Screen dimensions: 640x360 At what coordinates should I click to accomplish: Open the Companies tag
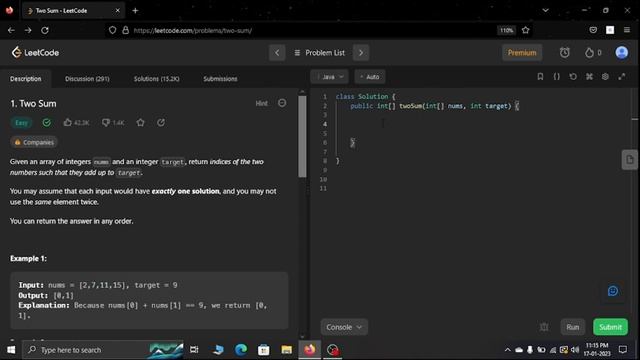[34, 142]
